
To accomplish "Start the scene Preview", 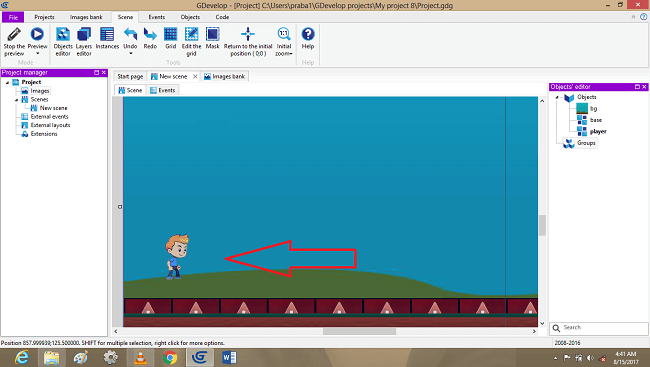I will pos(37,34).
